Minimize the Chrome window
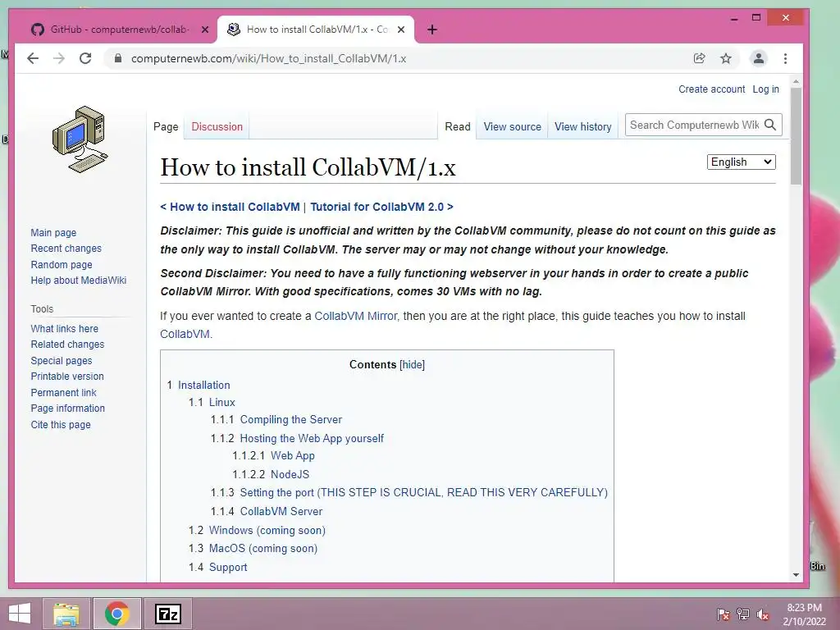840x630 pixels. pos(734,18)
